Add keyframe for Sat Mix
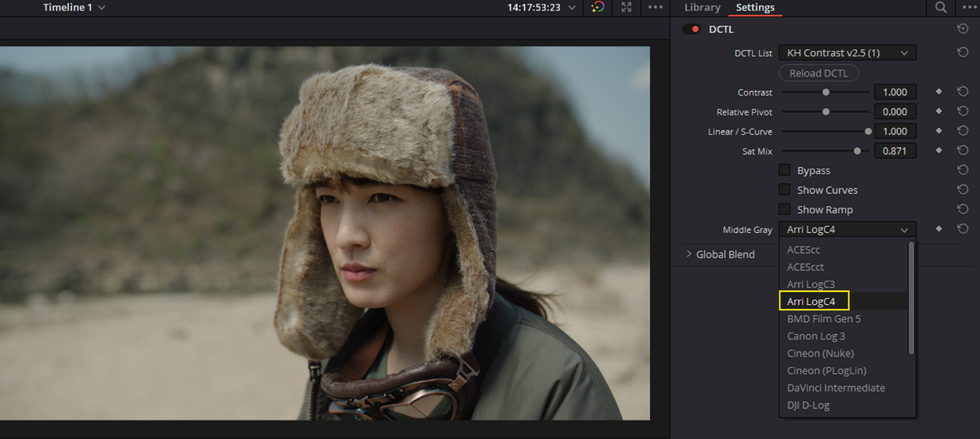Viewport: 980px width, 439px height. pyautogui.click(x=939, y=151)
